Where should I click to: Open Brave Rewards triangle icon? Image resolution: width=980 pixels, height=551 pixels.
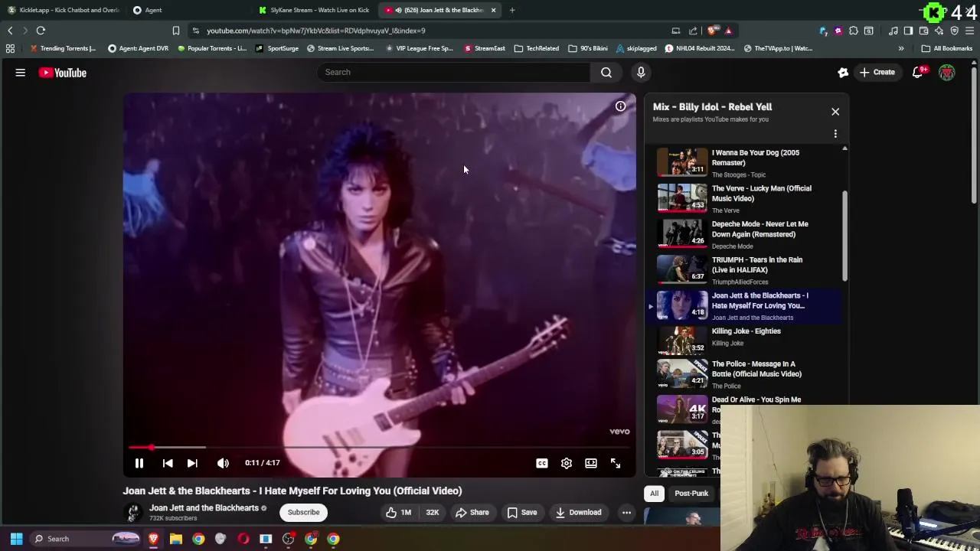click(x=728, y=31)
